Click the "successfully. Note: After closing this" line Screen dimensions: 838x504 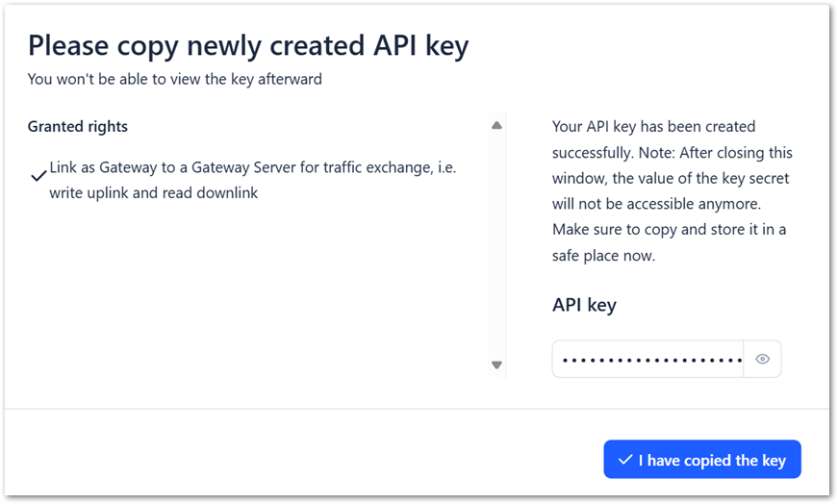tap(672, 152)
